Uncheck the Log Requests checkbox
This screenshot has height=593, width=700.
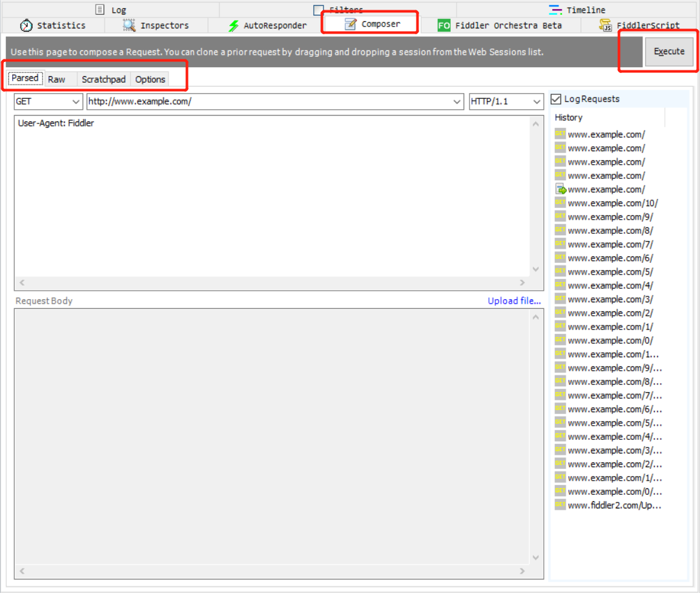(x=556, y=99)
